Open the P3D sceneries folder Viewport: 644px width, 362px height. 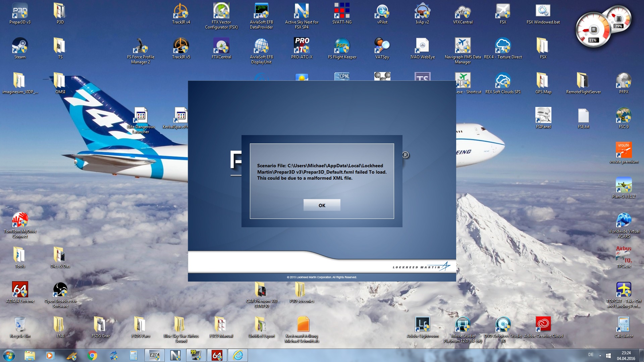(302, 292)
